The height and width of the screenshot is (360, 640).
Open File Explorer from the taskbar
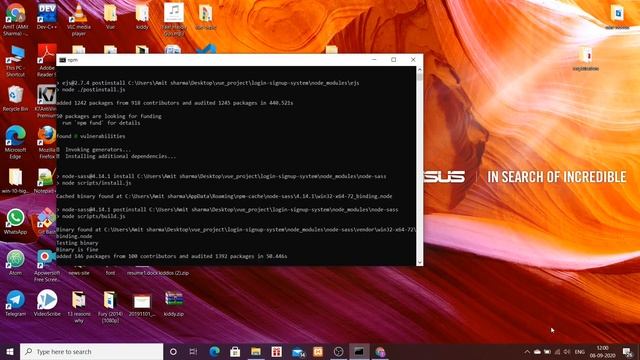click(x=256, y=351)
